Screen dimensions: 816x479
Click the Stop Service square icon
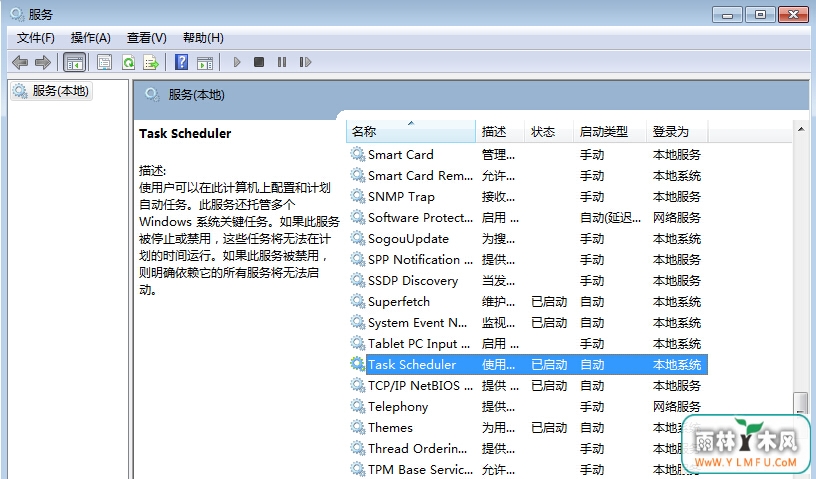point(259,62)
